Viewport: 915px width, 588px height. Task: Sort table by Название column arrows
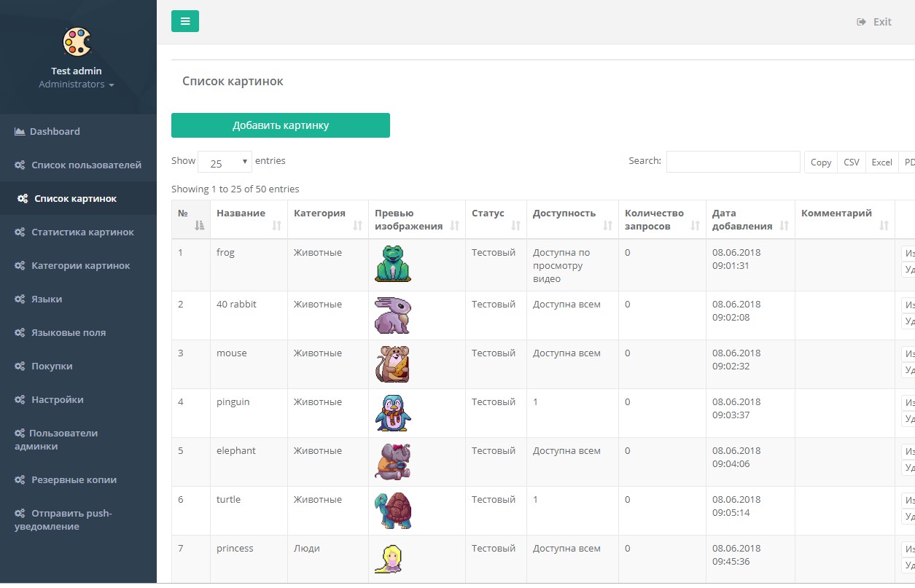[276, 226]
